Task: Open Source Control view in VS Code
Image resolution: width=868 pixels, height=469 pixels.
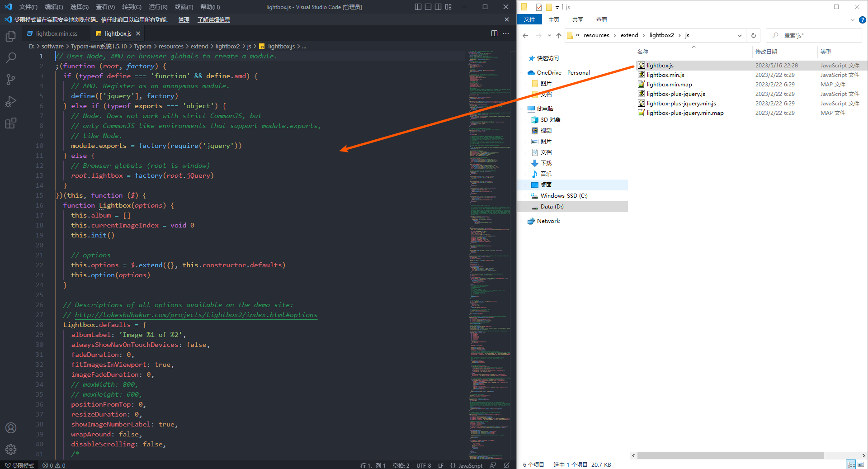Action: pyautogui.click(x=11, y=80)
